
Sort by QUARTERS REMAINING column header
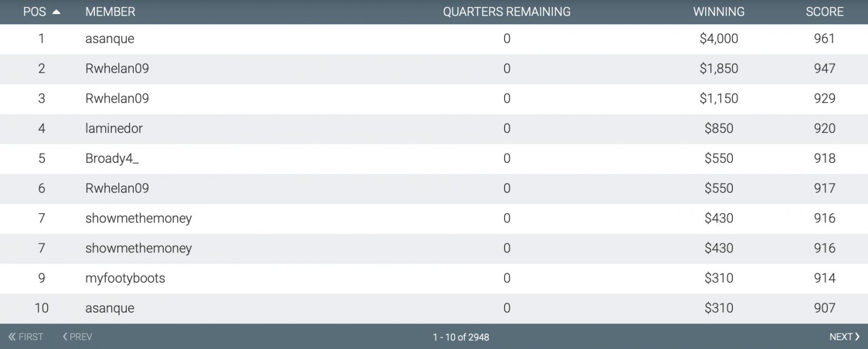pyautogui.click(x=507, y=12)
